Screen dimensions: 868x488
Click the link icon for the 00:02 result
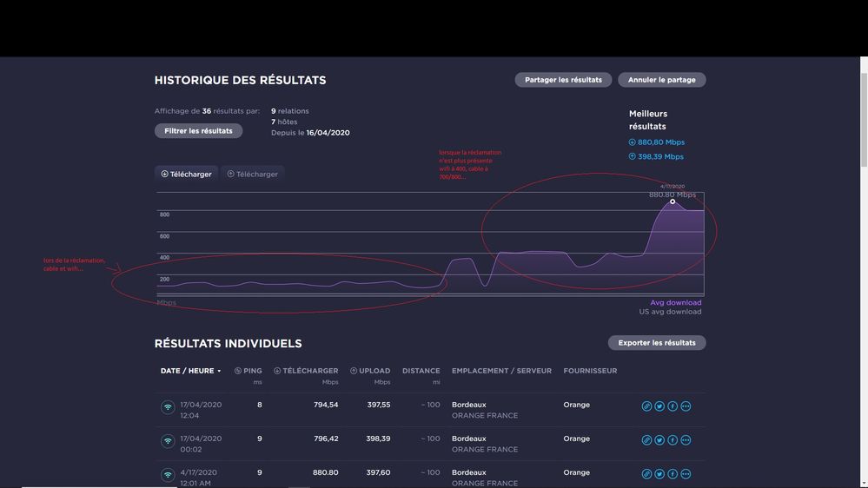(x=646, y=440)
